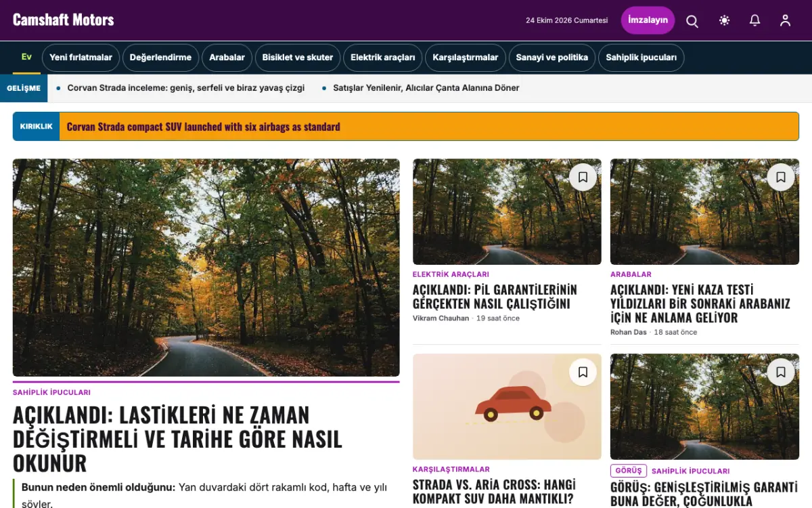Viewport: 812px width, 508px height.
Task: Open thumbnail of the crash test stars article
Action: [704, 212]
